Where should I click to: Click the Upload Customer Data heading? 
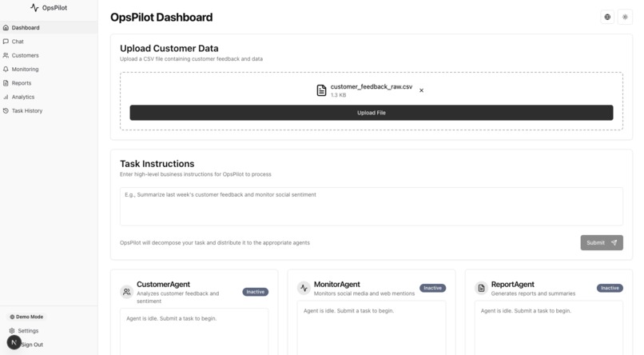click(169, 49)
